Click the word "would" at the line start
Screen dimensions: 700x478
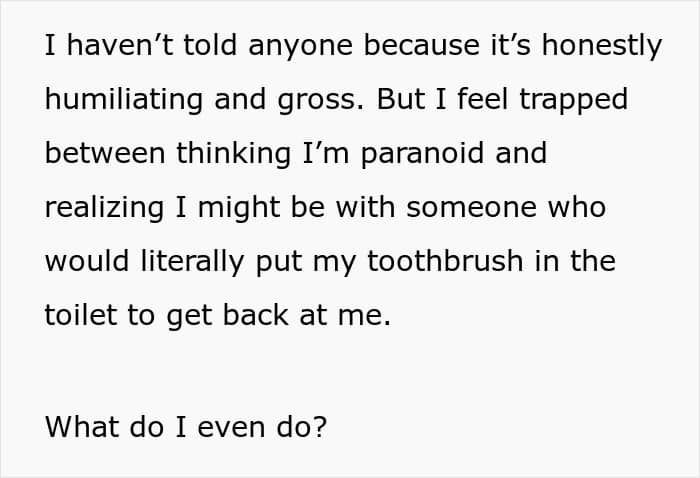tap(87, 261)
